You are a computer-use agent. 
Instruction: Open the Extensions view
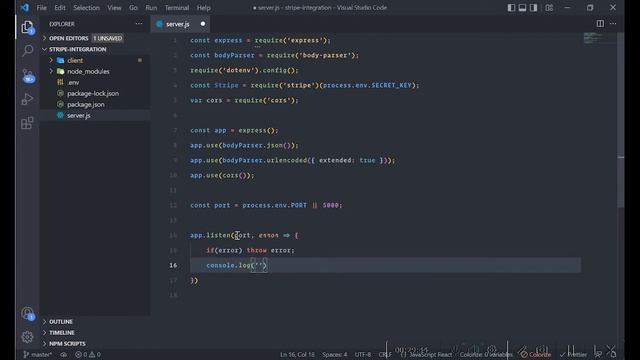click(x=27, y=123)
